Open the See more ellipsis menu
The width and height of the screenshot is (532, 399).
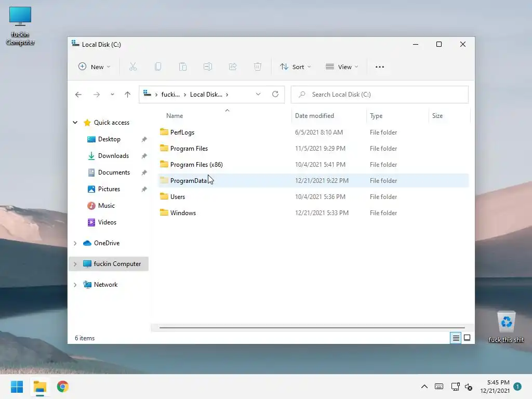coord(380,67)
